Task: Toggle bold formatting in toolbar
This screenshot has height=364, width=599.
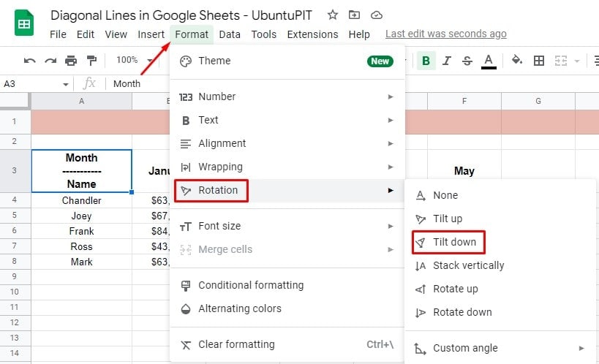Action: coord(426,61)
